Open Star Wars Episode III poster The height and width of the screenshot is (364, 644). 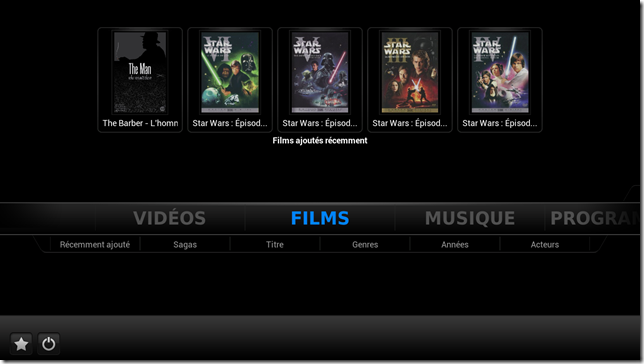pyautogui.click(x=410, y=72)
